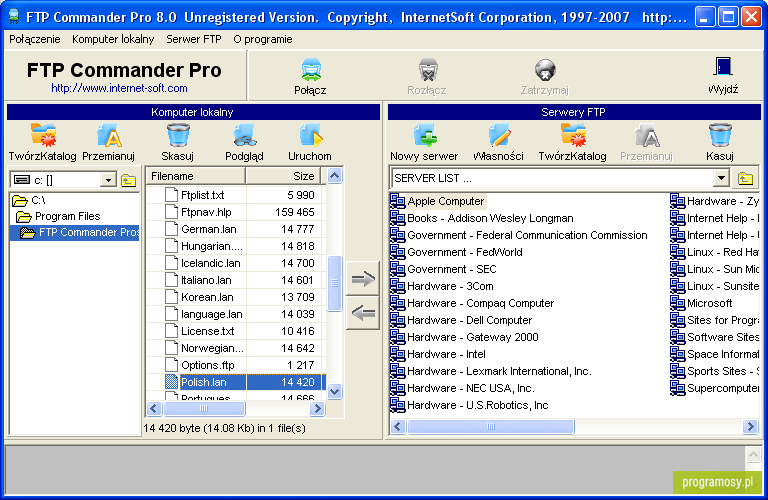Click local TwórzKatalog folder icon

click(43, 135)
